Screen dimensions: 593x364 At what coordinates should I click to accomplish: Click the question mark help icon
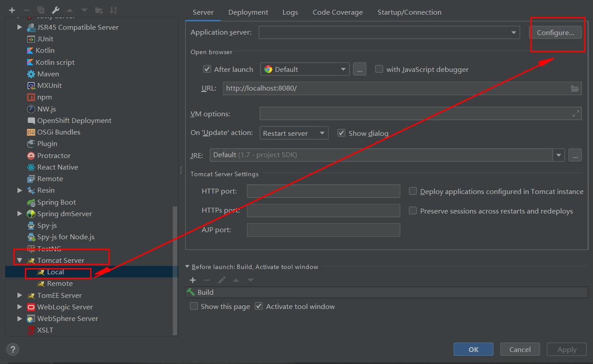[x=12, y=349]
